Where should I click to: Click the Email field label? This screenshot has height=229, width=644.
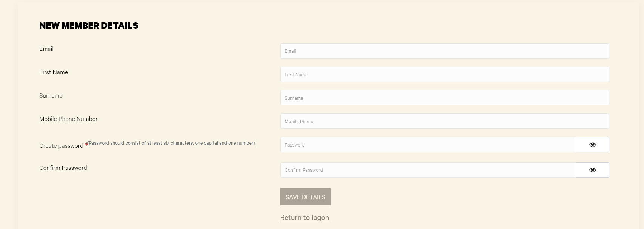pyautogui.click(x=46, y=49)
